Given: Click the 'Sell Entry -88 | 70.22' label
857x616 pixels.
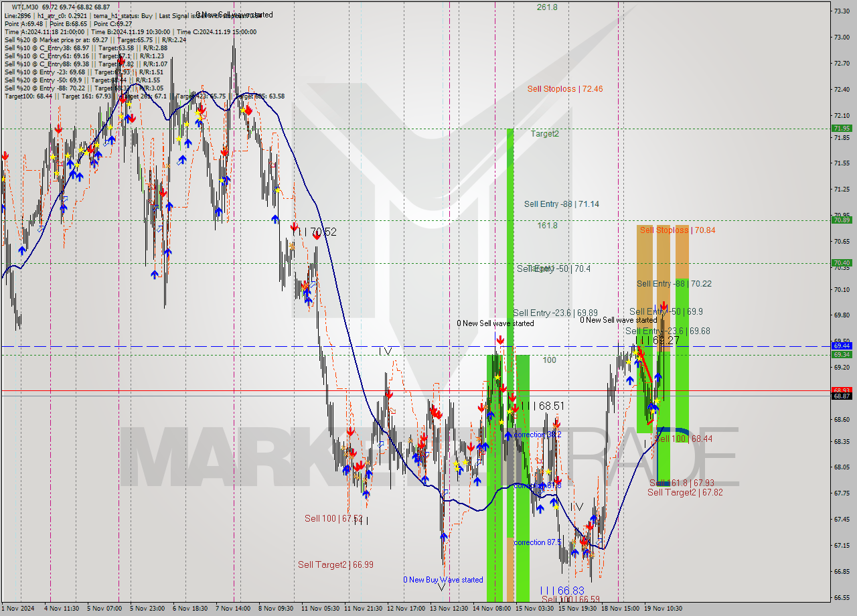Looking at the screenshot, I should pyautogui.click(x=674, y=284).
